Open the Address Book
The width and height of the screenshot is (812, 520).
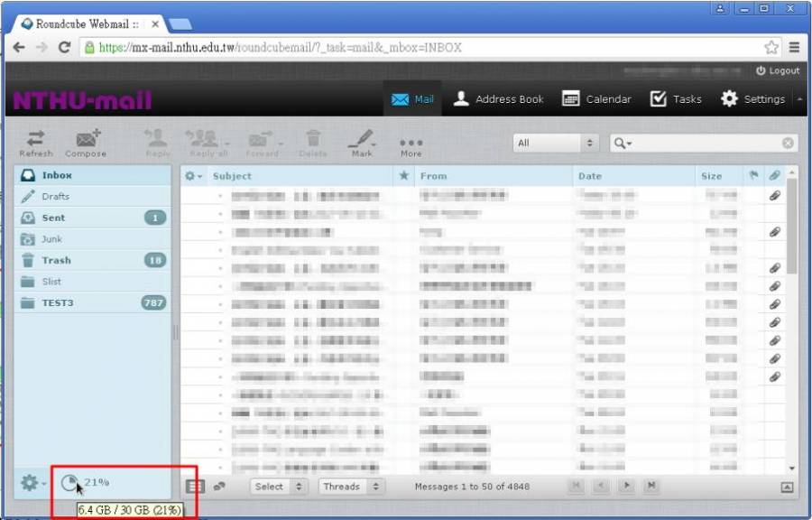click(498, 99)
